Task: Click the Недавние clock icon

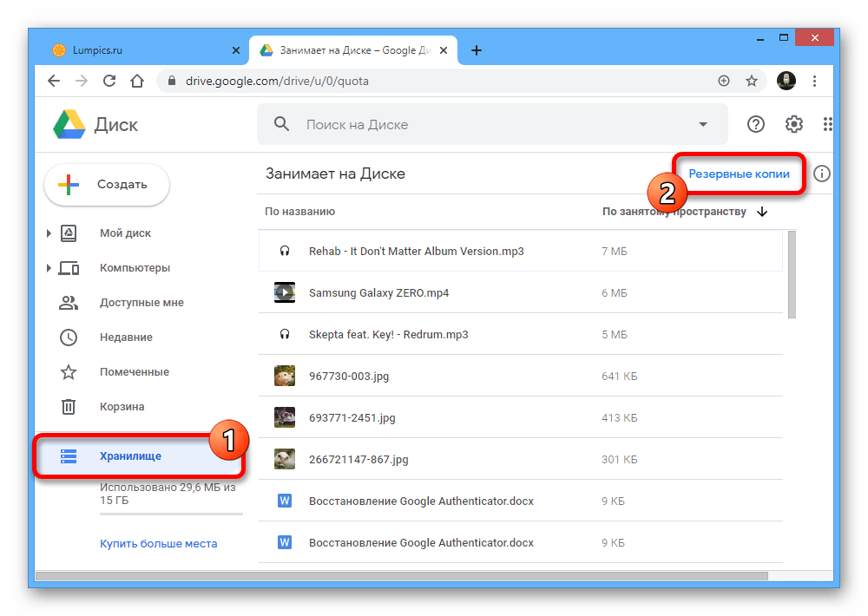Action: (x=68, y=337)
